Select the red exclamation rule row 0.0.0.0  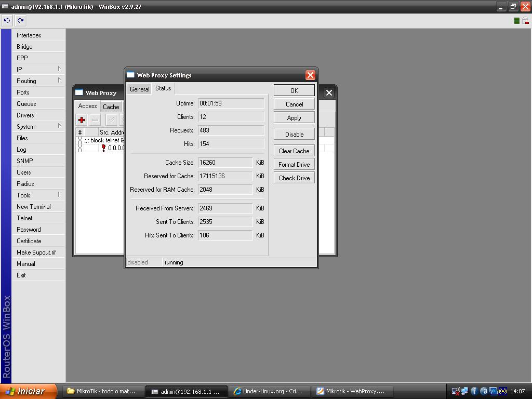100,148
